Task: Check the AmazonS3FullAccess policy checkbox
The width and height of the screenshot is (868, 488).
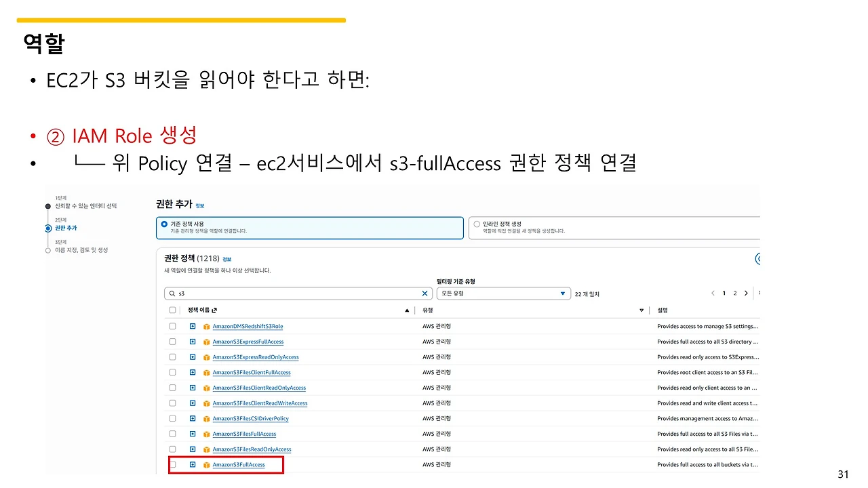Action: [x=172, y=464]
